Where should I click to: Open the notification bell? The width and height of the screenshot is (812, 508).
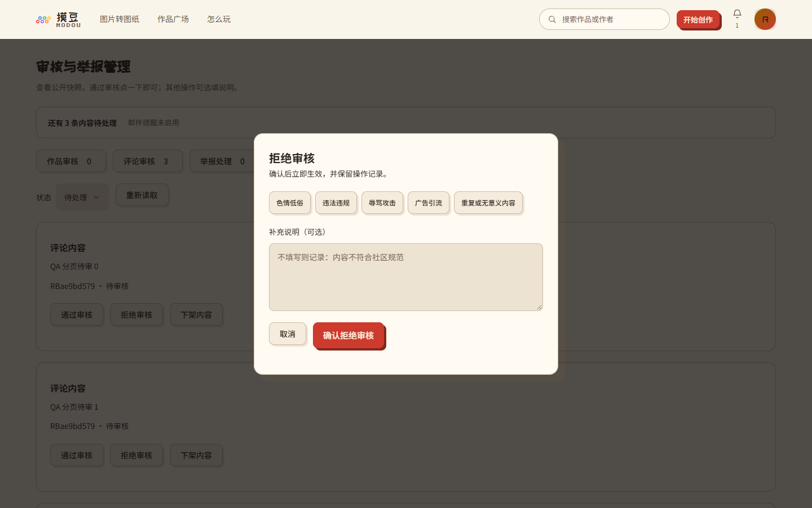pyautogui.click(x=737, y=14)
